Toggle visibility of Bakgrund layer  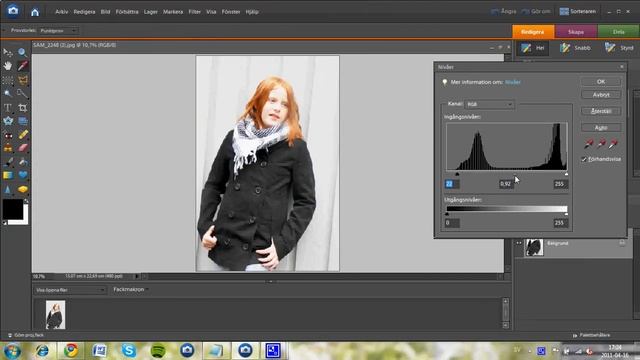(519, 243)
